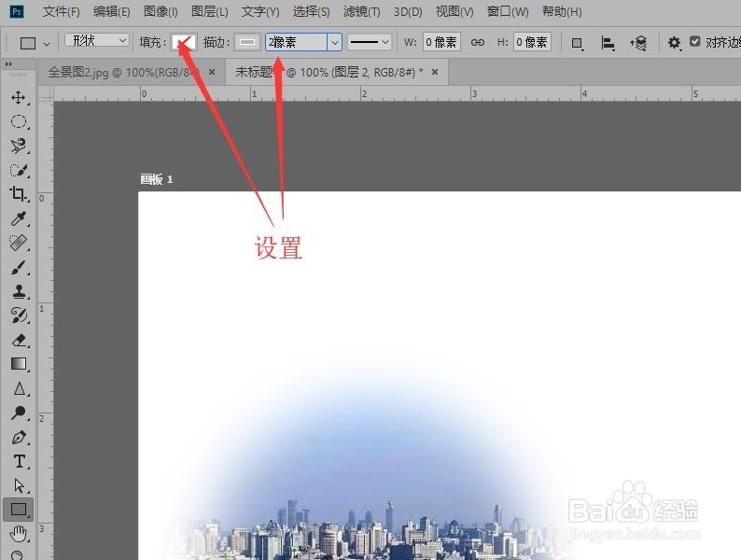Click the stroke width 2像素 field
This screenshot has height=560, width=741.
point(296,43)
